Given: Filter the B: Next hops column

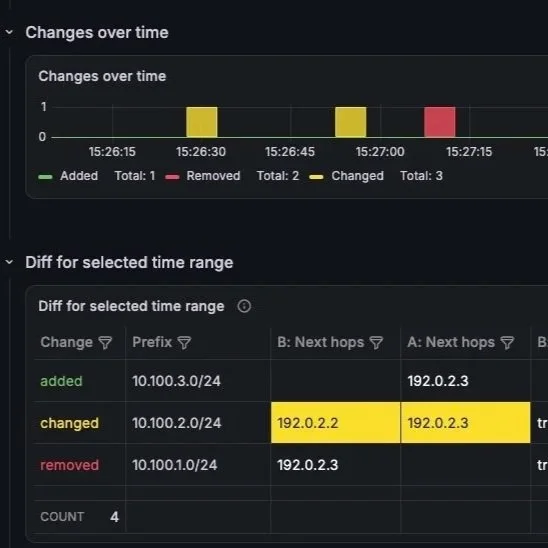Looking at the screenshot, I should pos(376,342).
